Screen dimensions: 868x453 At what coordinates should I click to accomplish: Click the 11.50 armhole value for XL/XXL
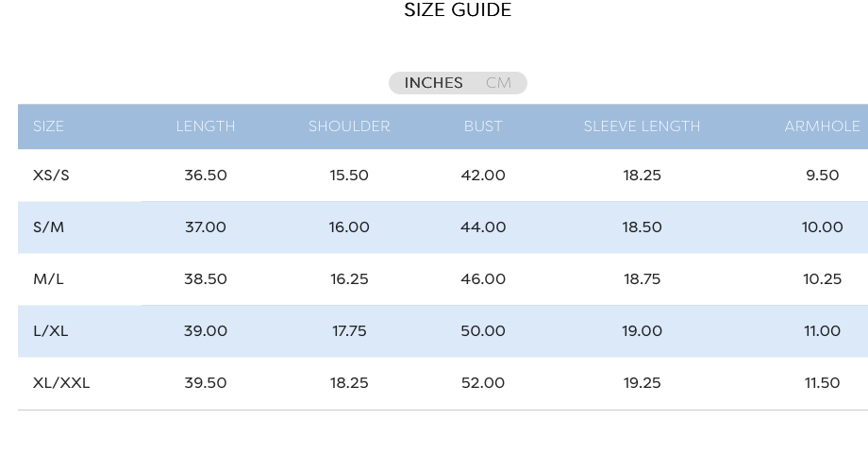822,382
